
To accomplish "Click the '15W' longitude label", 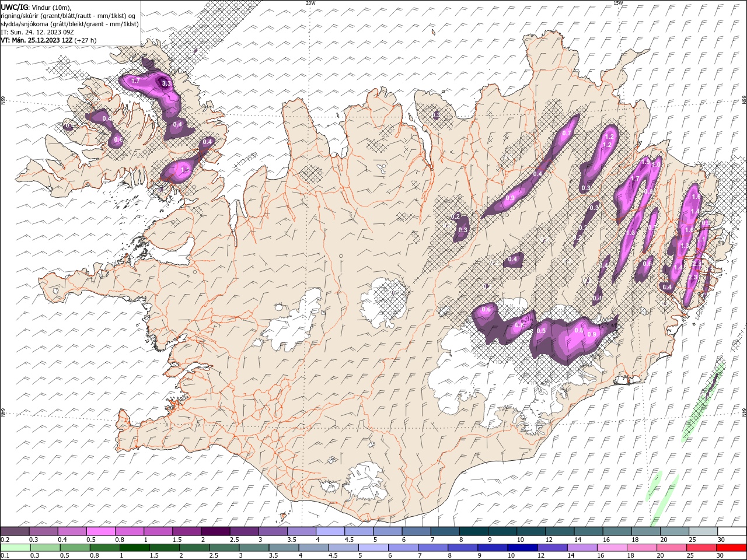I will pyautogui.click(x=618, y=3).
